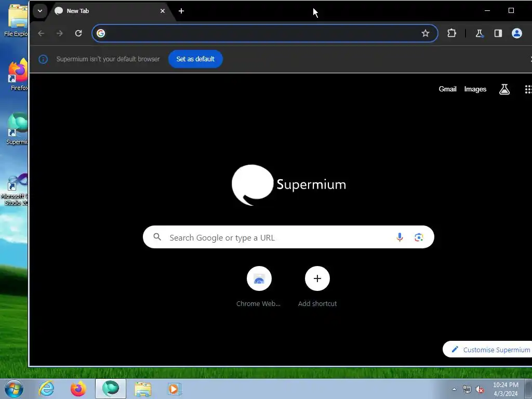Click the muted volume tray icon
Screen dimensions: 532x399
[480, 389]
